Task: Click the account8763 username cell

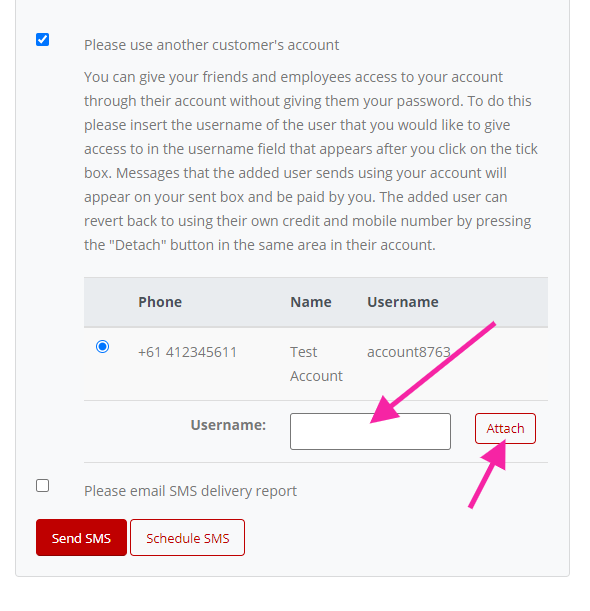Action: pos(409,352)
